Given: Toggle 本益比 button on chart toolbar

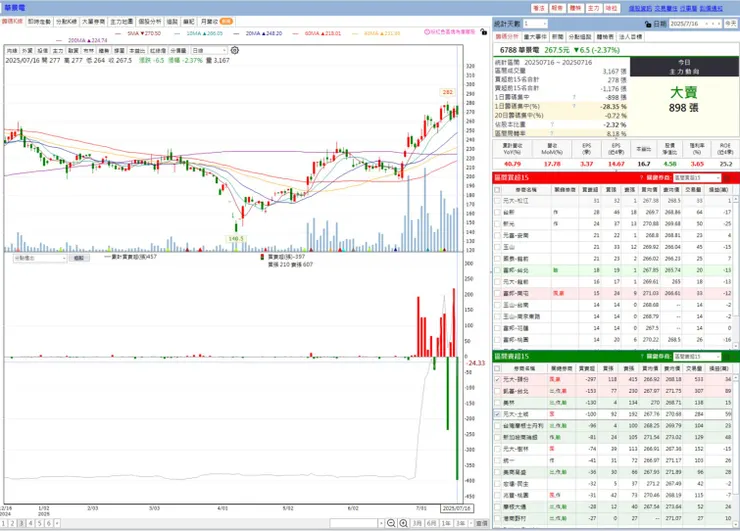Looking at the screenshot, I should (x=137, y=51).
